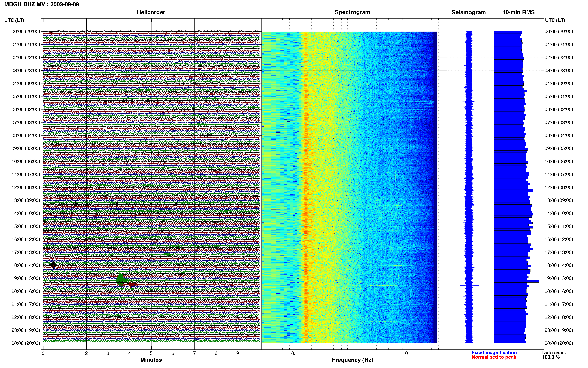The width and height of the screenshot is (588, 368).
Task: Click the "9" tick on the Minutes axis
Action: [x=238, y=353]
